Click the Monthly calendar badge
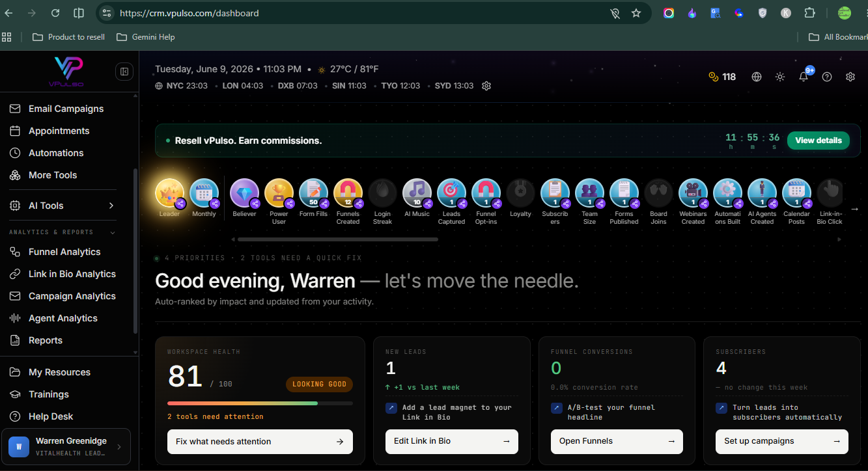The image size is (868, 471). 204,193
